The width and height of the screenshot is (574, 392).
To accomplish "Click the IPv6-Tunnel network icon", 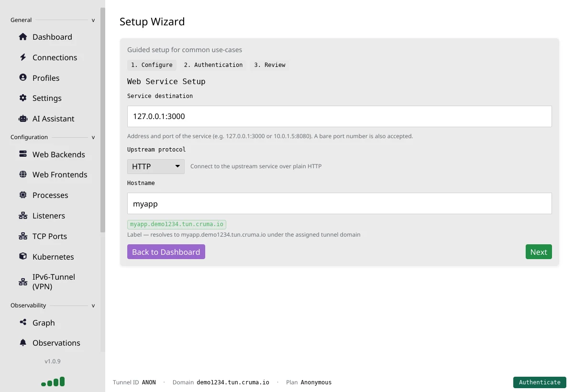I will click(x=23, y=282).
